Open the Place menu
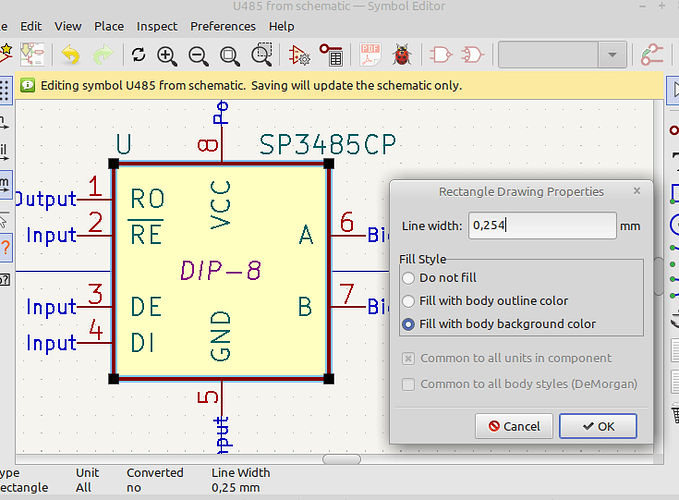The height and width of the screenshot is (500, 679). pos(109,26)
